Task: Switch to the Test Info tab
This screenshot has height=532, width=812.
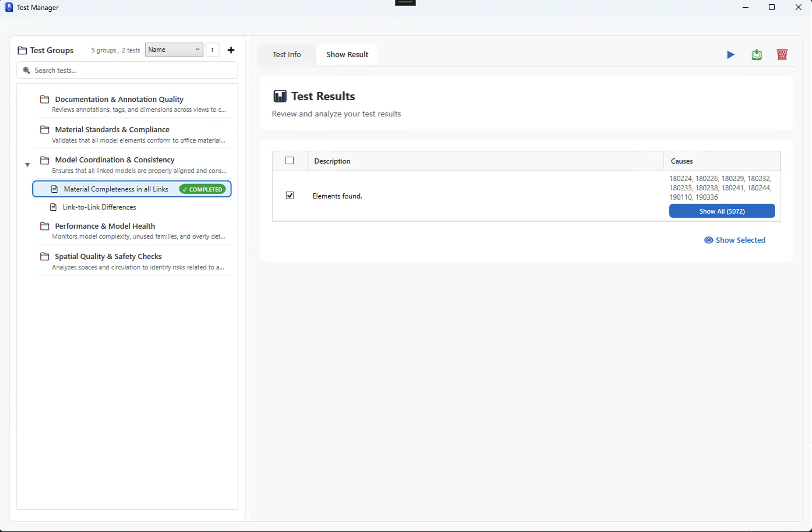Action: pos(287,54)
